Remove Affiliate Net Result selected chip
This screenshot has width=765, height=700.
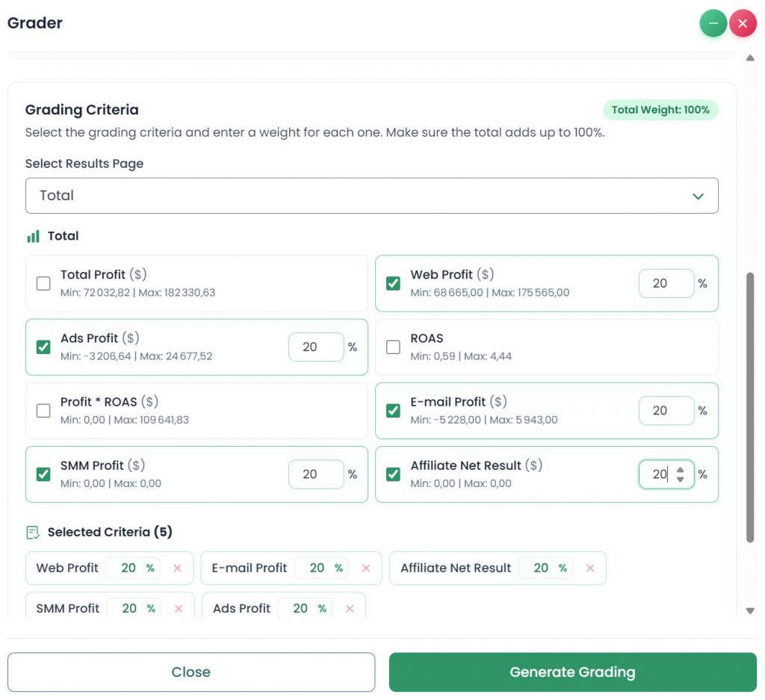click(x=590, y=569)
